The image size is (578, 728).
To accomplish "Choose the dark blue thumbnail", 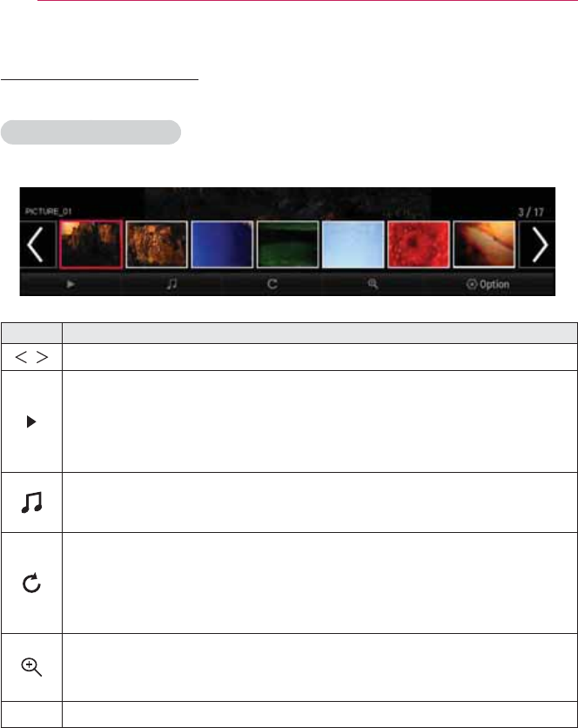I will [x=222, y=245].
